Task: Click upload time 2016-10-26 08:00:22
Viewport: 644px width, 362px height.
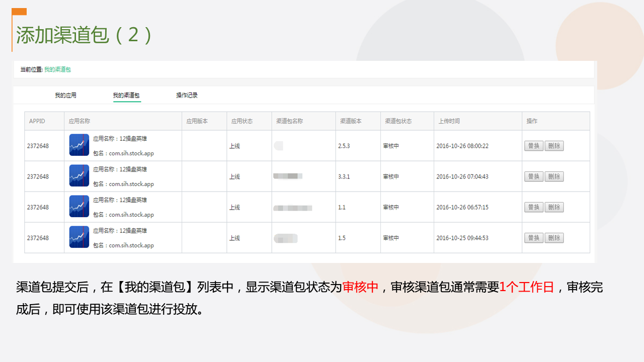Action: point(462,146)
